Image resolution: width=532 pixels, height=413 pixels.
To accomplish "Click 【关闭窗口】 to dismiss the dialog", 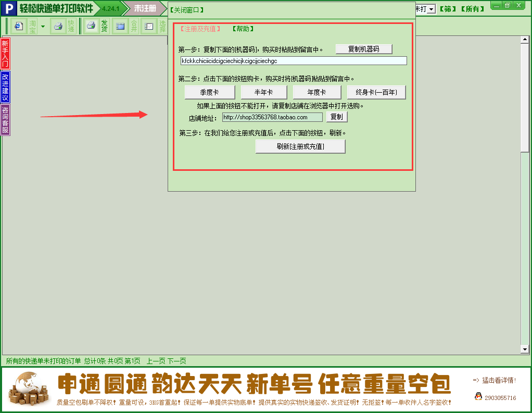I will coord(186,9).
